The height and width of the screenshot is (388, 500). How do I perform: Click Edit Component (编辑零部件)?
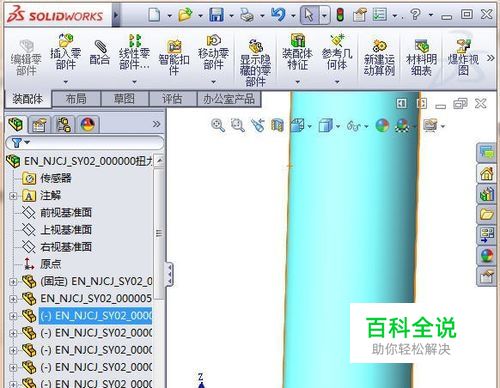(x=26, y=57)
